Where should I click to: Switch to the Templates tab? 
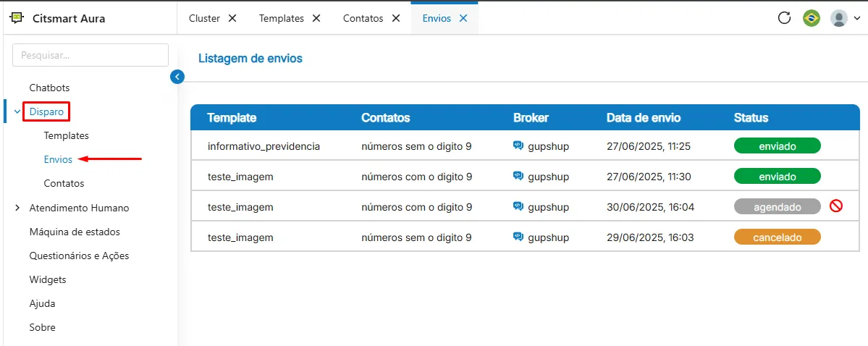[281, 18]
